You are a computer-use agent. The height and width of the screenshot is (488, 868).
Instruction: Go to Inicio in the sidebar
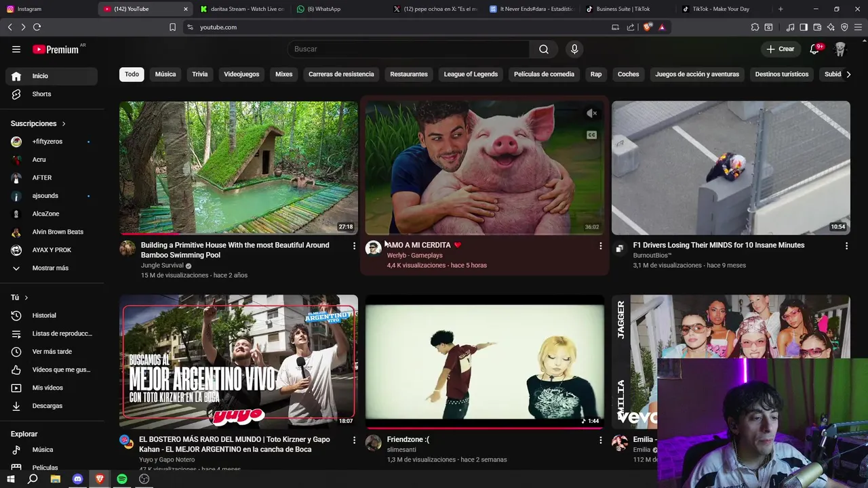52,76
